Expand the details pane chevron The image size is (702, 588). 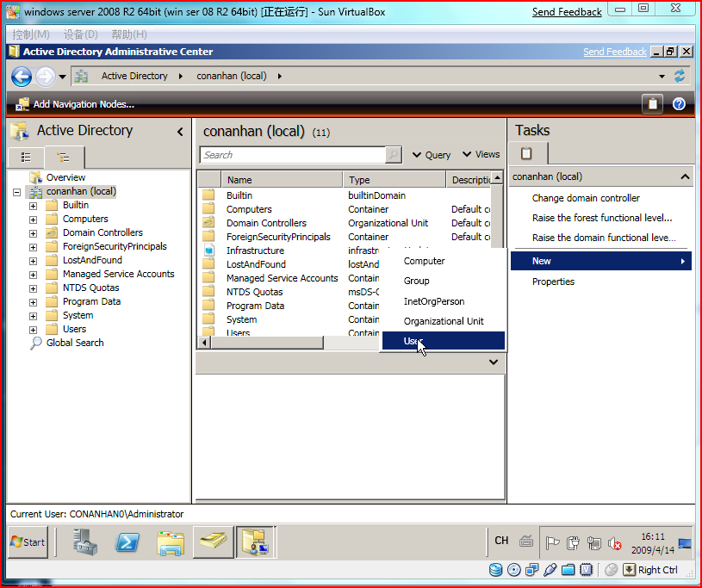(494, 362)
